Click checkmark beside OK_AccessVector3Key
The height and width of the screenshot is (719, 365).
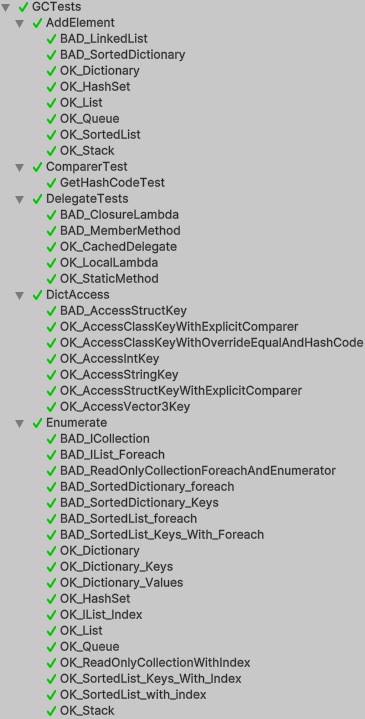51,407
